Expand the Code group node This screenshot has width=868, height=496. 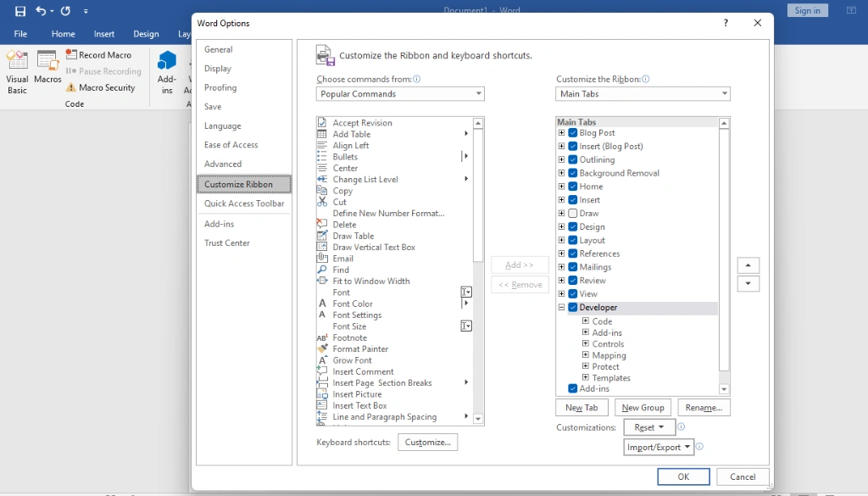pos(586,321)
